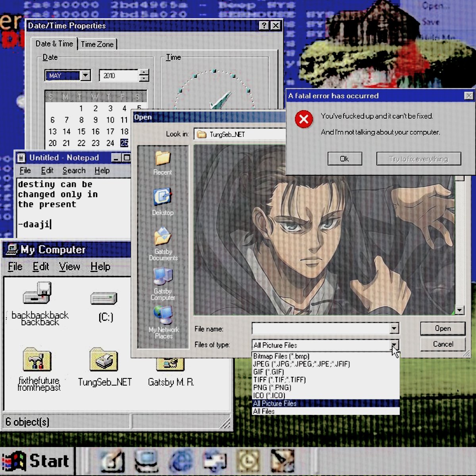Image resolution: width=476 pixels, height=476 pixels.
Task: Switch to the Date & Time tab
Action: click(54, 44)
